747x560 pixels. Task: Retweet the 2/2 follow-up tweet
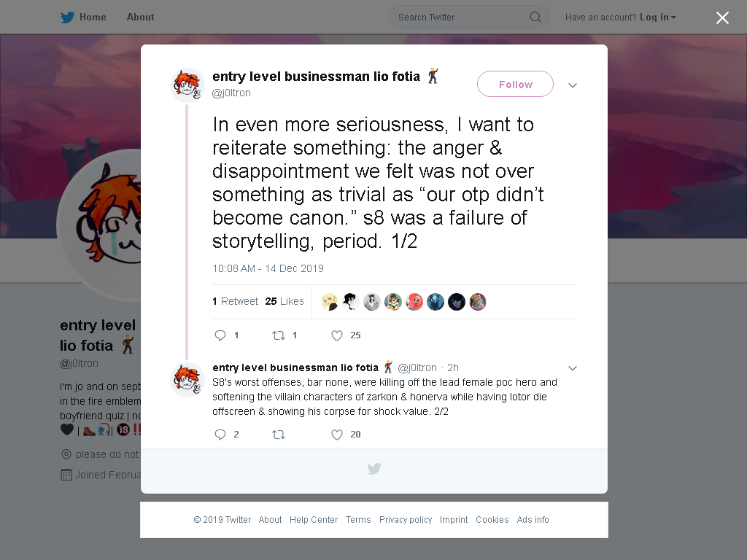tap(279, 435)
